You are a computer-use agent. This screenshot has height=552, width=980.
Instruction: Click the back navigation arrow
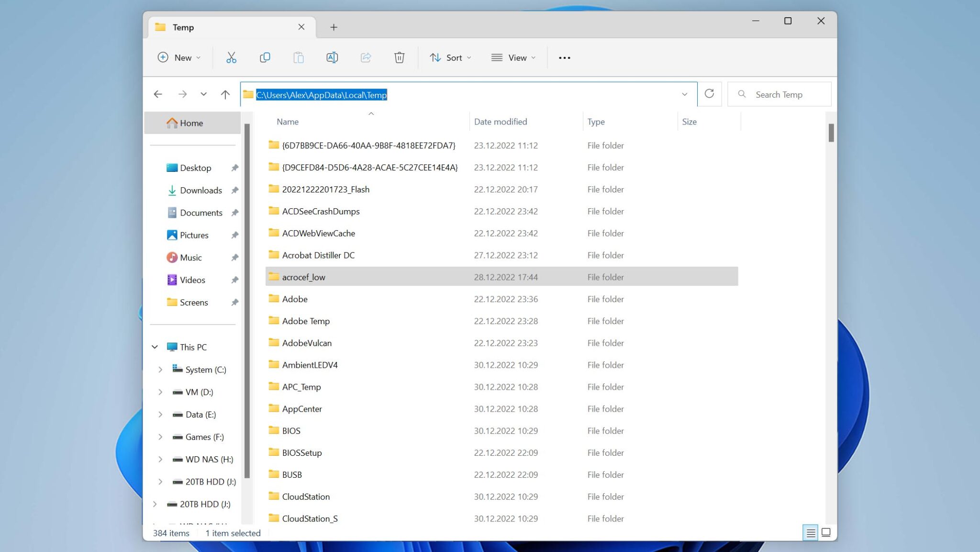click(x=158, y=94)
